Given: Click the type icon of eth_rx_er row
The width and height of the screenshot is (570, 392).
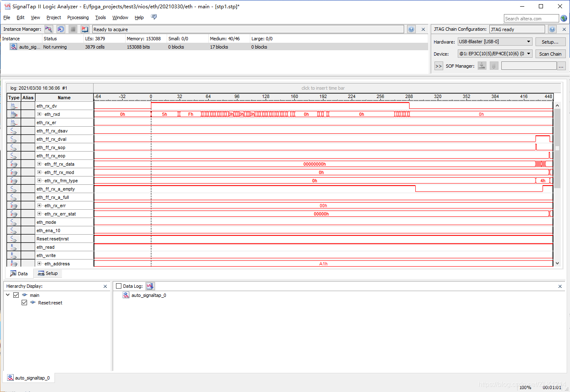Looking at the screenshot, I should click(x=14, y=122).
